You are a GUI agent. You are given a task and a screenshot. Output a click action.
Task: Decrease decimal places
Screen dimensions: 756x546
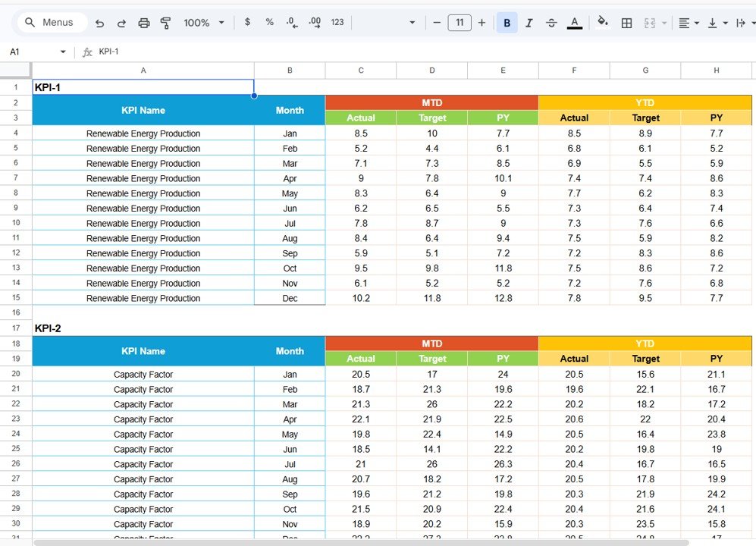(x=292, y=23)
